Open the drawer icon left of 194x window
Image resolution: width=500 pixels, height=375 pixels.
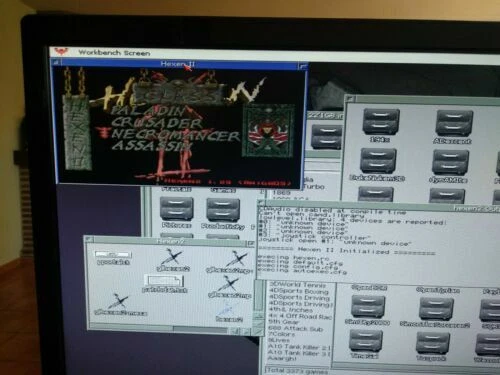coord(326,137)
